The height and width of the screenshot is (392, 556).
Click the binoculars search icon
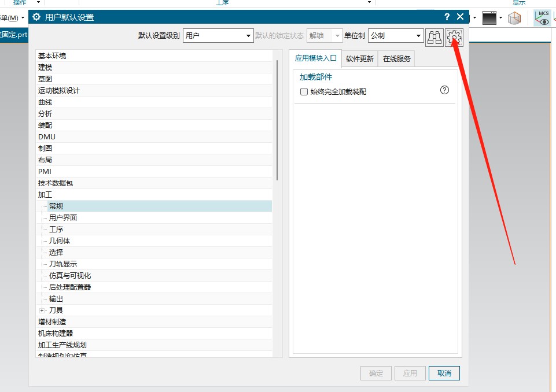click(x=435, y=37)
